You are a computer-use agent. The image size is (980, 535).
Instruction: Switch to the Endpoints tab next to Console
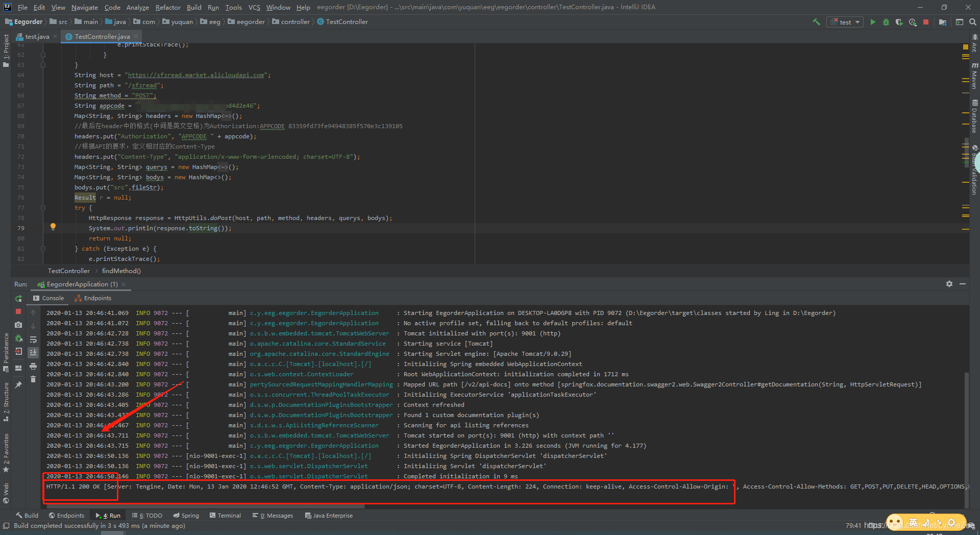[x=93, y=298]
